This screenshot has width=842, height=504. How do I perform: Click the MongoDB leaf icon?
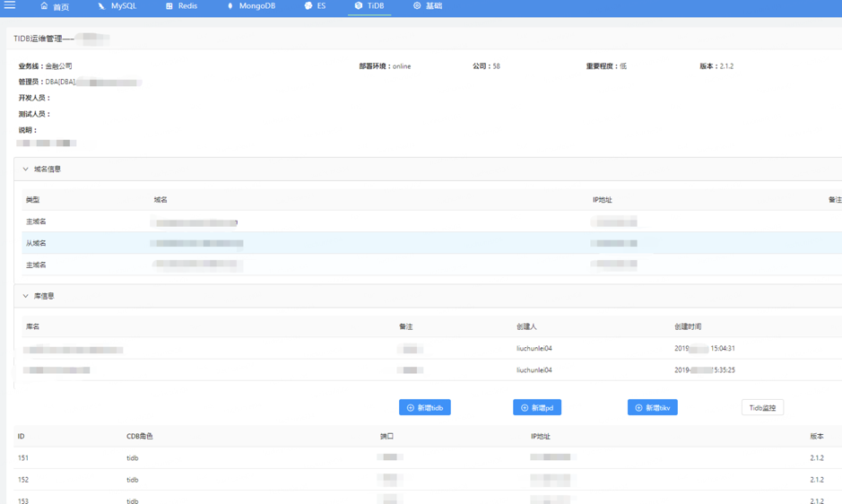230,6
